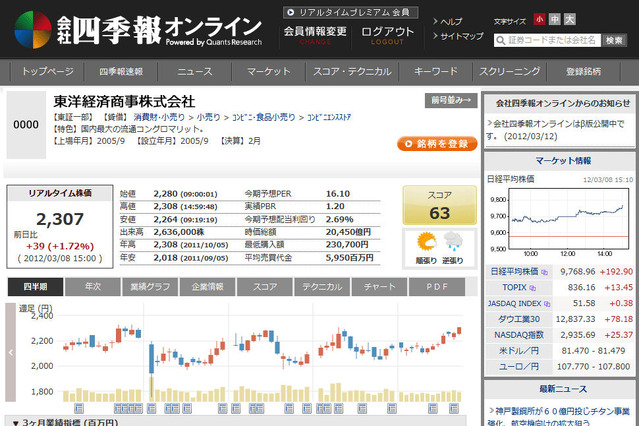Click the スコア 63 box
The image size is (639, 426).
pos(439,205)
